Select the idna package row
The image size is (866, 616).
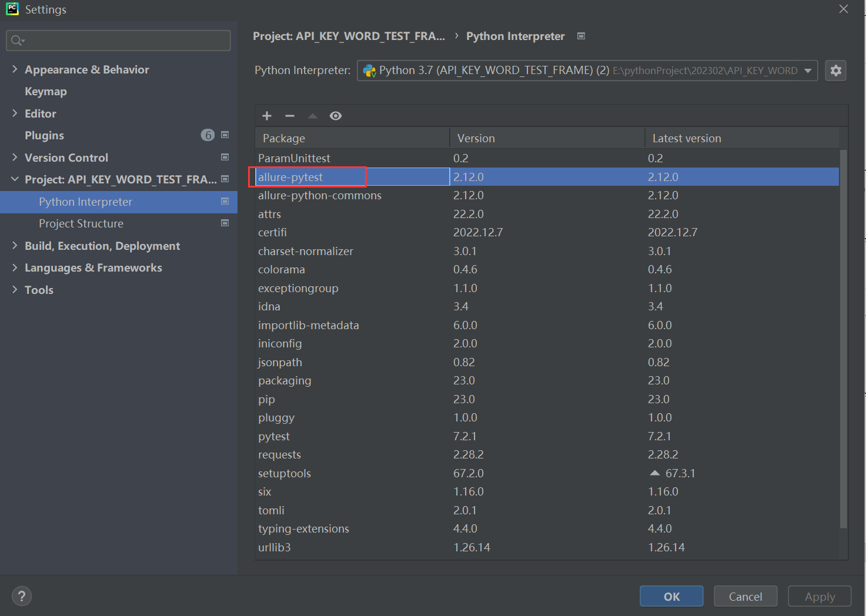[x=547, y=306]
